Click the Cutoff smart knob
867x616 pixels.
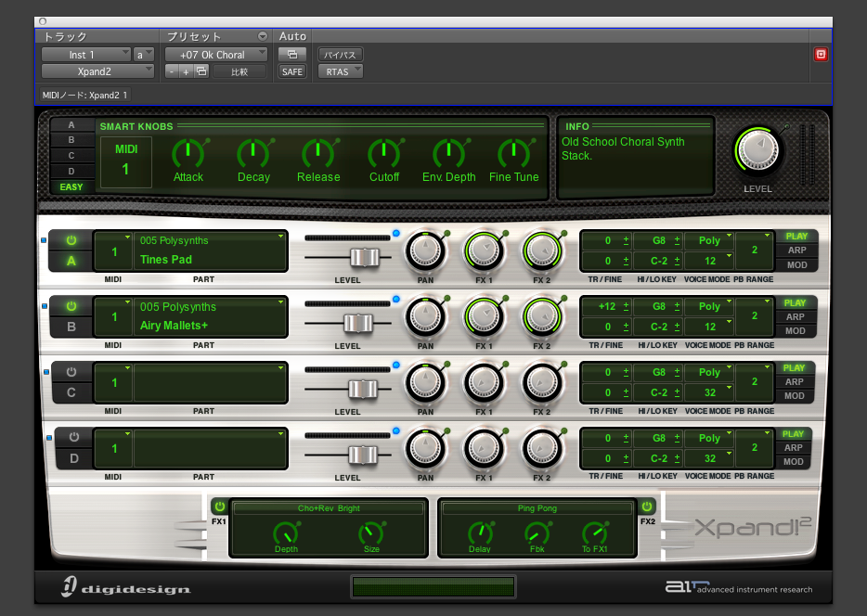383,154
